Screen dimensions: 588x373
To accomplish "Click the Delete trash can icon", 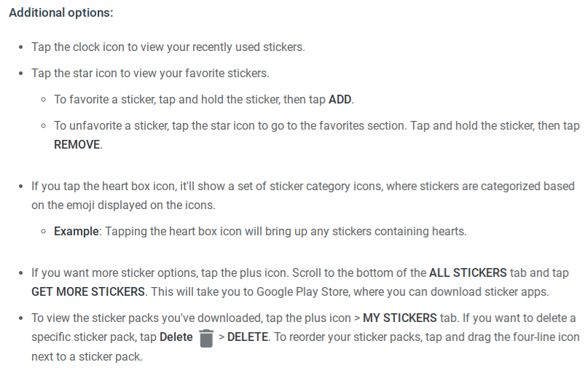I will 206,338.
